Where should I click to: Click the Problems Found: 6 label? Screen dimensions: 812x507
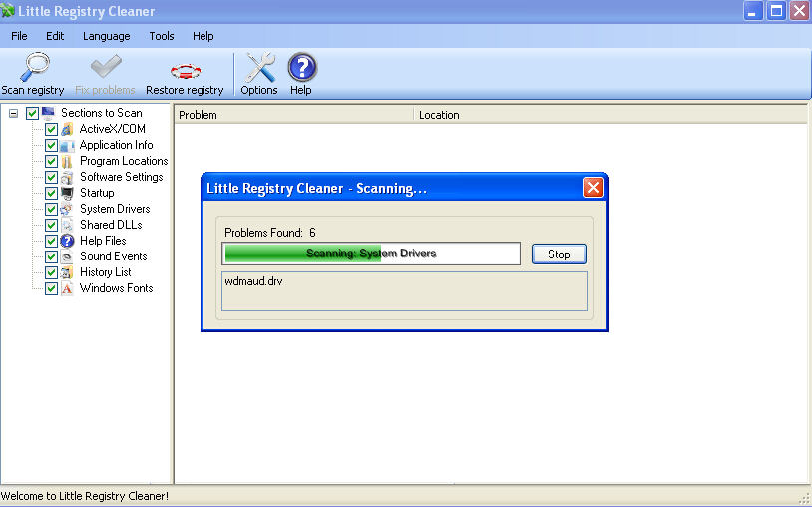[x=269, y=233]
